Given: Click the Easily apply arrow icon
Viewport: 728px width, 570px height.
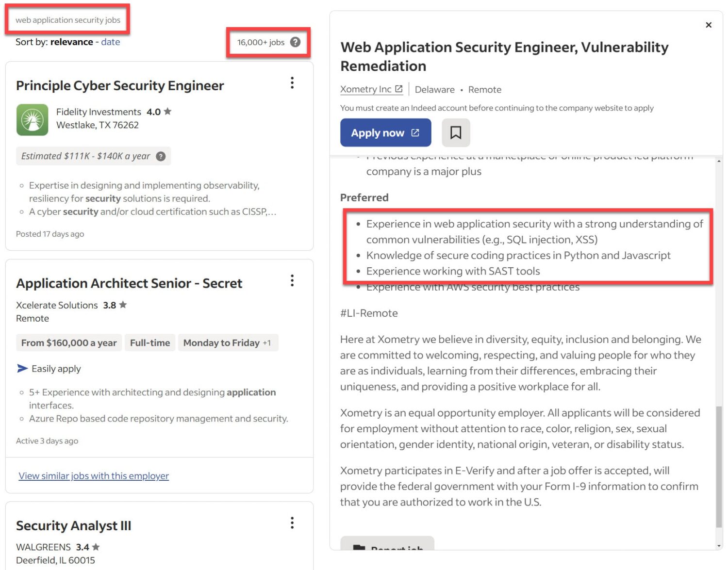Looking at the screenshot, I should 22,369.
